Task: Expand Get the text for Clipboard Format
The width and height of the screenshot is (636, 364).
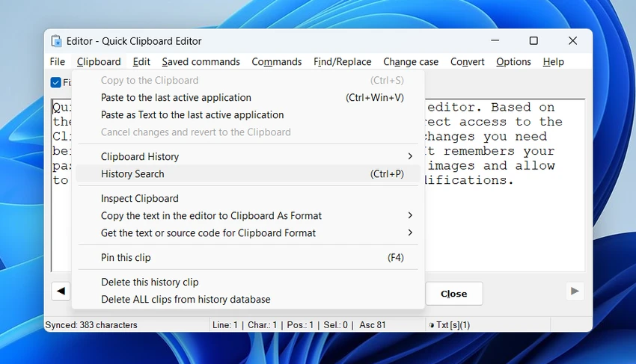Action: tap(248, 233)
